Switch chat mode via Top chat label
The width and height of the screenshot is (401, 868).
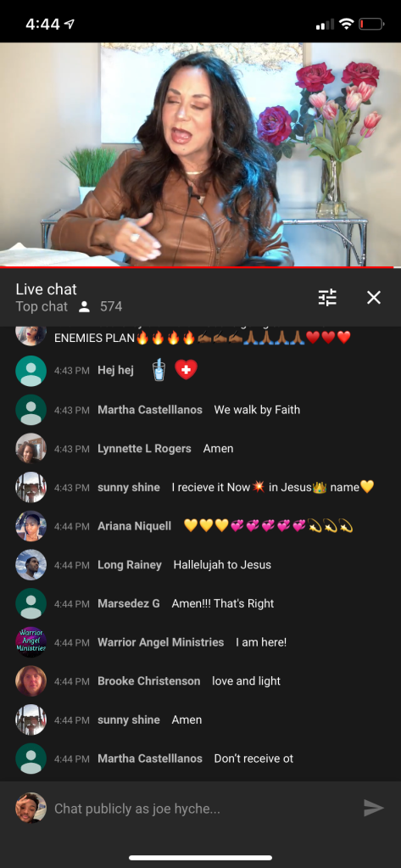(42, 306)
